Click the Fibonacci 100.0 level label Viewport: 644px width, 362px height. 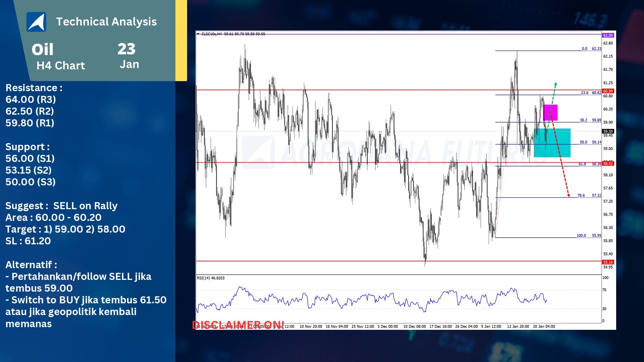581,236
